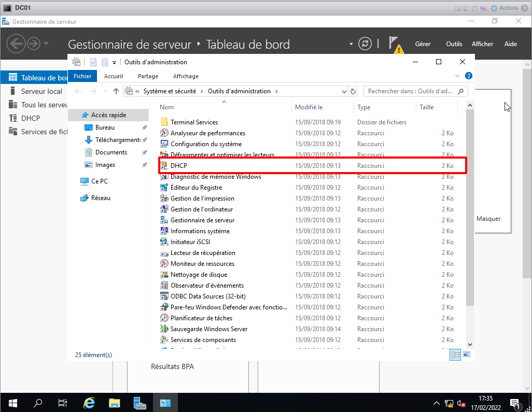Open Internet Explorer from the taskbar
Viewport: 532px width, 412px height.
click(x=89, y=403)
